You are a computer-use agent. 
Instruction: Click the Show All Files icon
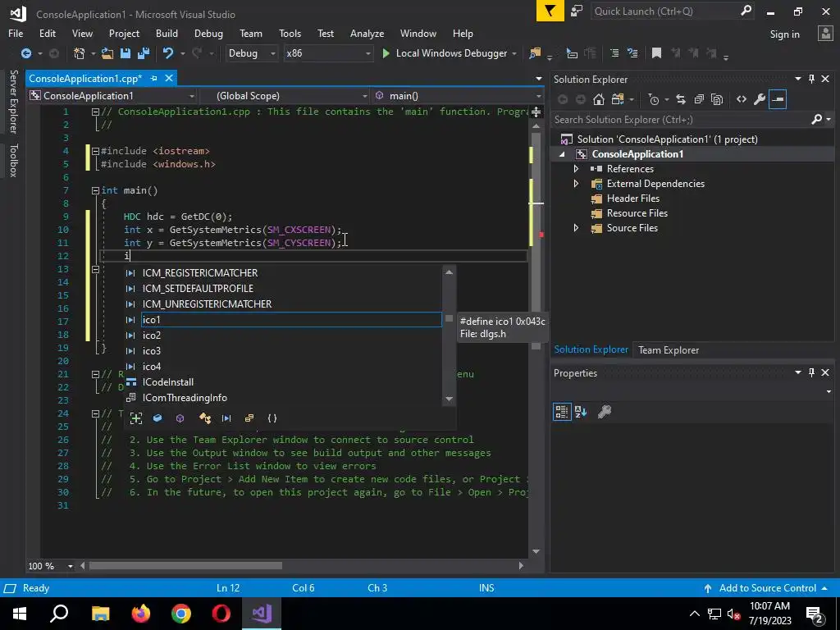717,99
